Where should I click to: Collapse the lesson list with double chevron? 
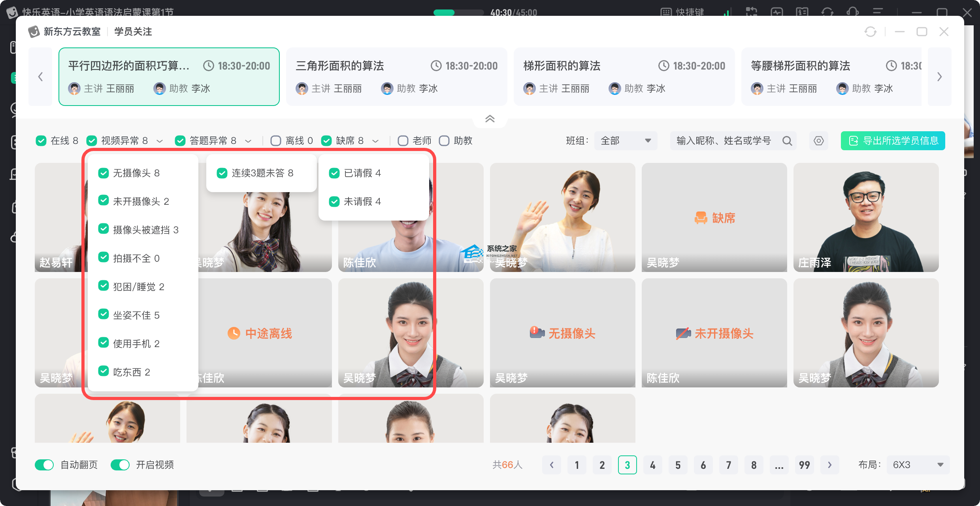point(490,119)
